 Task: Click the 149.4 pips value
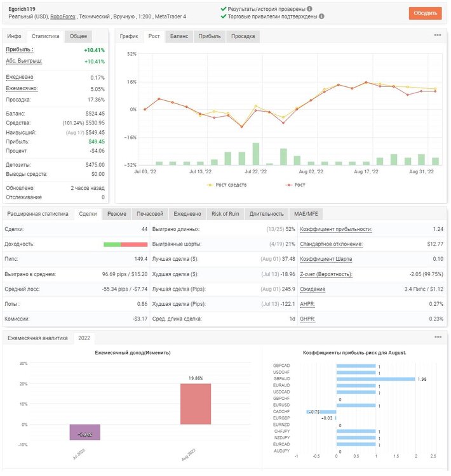(x=141, y=259)
